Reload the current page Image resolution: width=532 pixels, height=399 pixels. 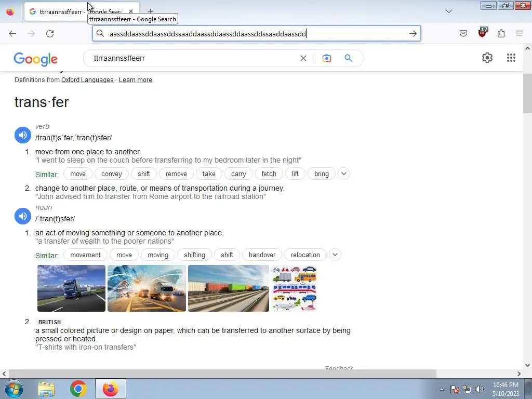[x=50, y=34]
